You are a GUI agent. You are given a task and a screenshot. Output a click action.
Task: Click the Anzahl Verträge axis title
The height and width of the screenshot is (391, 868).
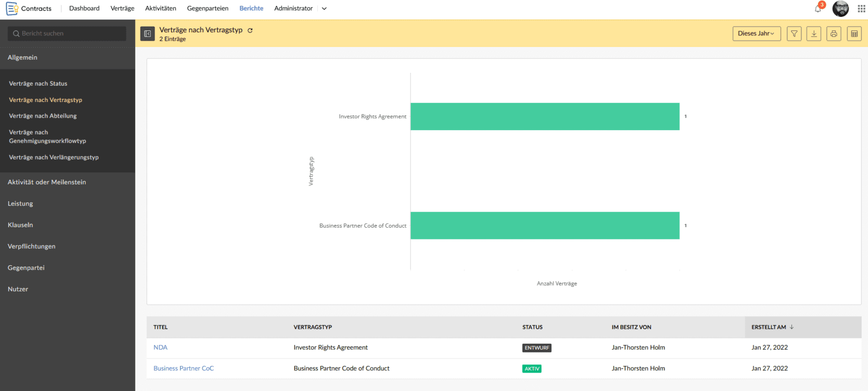tap(557, 284)
